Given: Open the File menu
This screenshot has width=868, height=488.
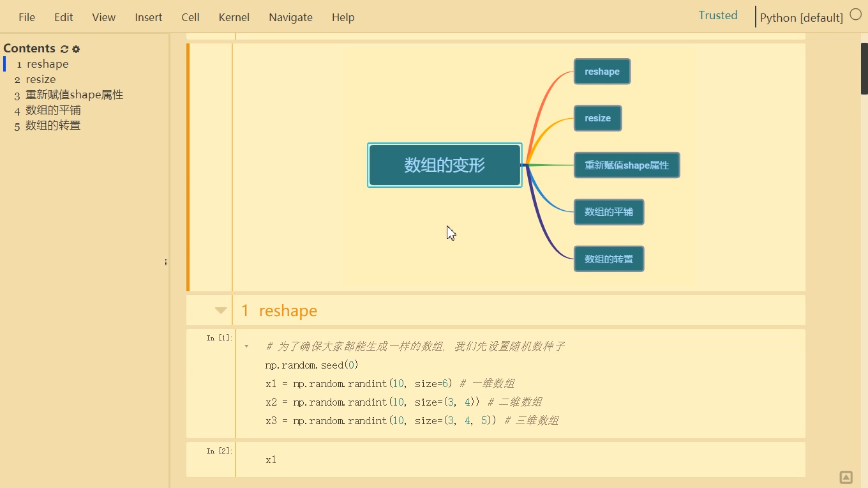Looking at the screenshot, I should (x=27, y=17).
